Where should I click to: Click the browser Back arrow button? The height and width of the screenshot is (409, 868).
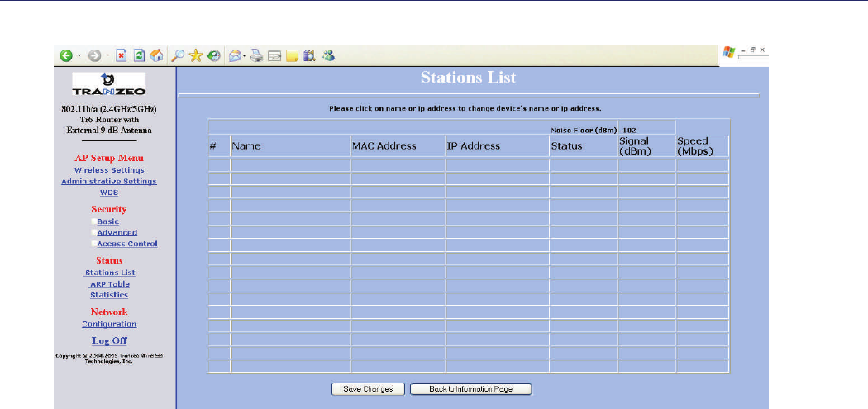pyautogui.click(x=66, y=55)
